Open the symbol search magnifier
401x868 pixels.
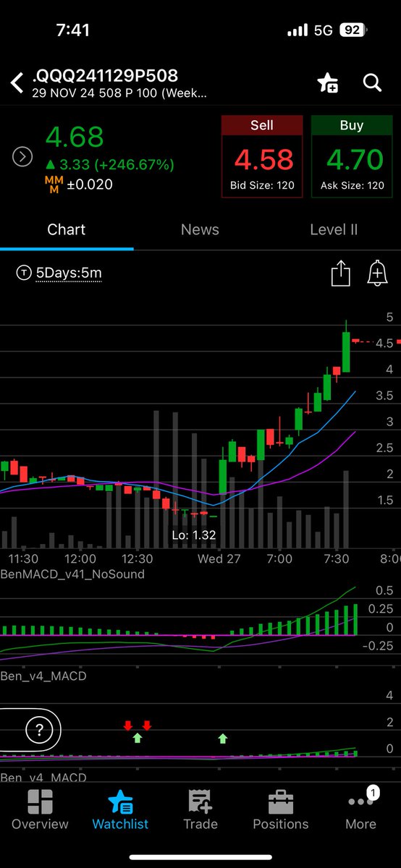coord(372,82)
